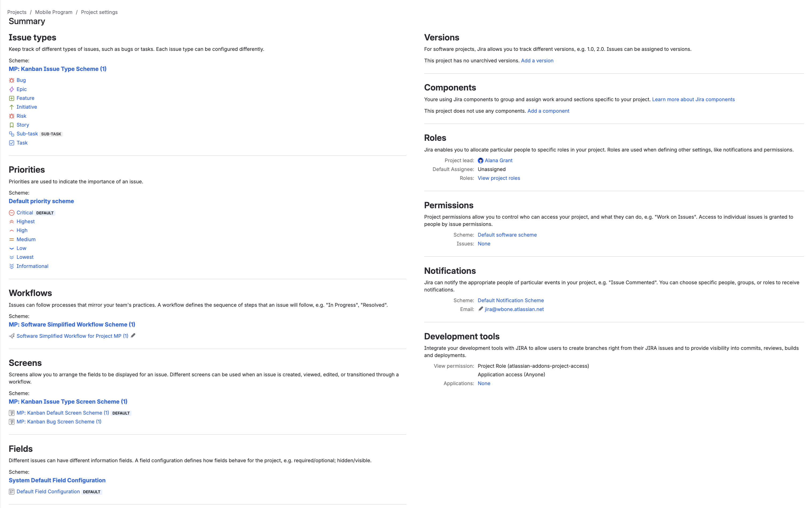Open the Default software permission scheme

tap(507, 234)
